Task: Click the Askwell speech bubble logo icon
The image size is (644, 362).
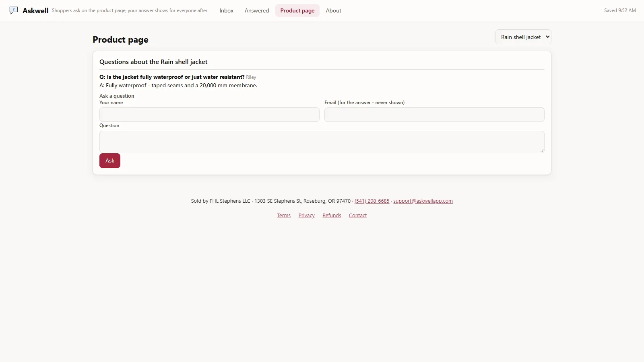Action: coord(14,10)
